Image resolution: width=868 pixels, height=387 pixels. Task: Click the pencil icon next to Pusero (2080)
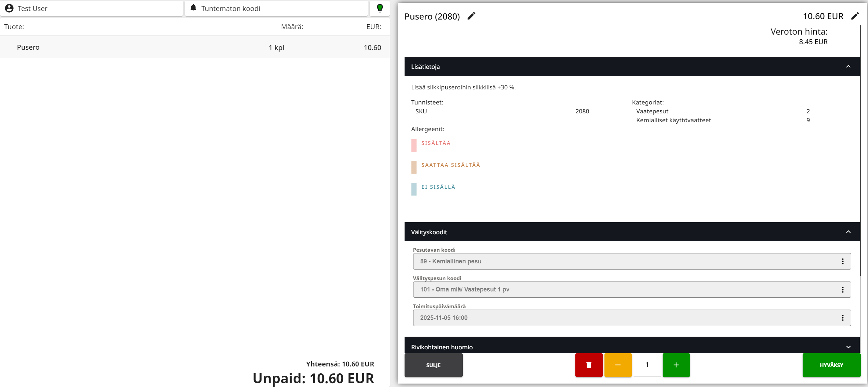click(x=471, y=16)
